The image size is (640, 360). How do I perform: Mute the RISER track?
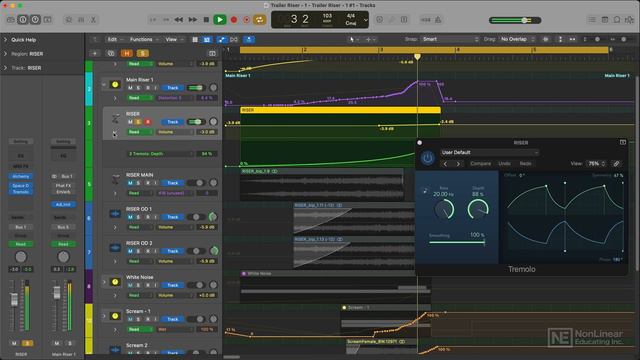(130, 122)
